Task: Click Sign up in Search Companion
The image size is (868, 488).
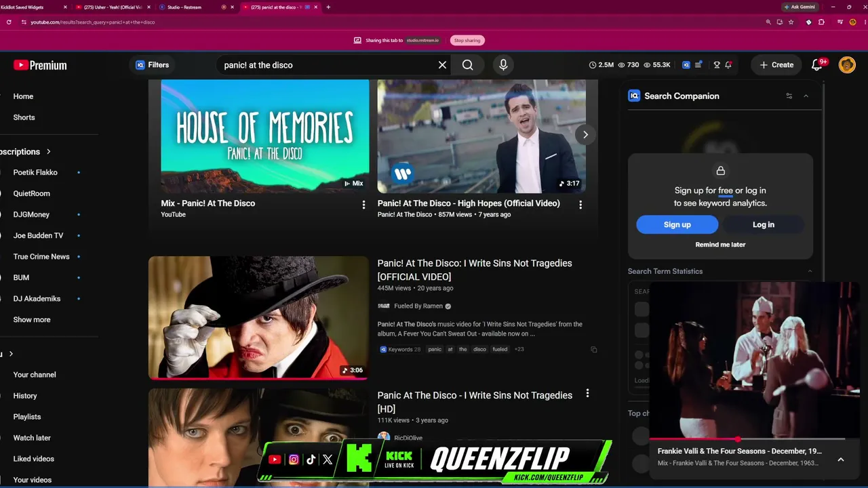Action: coord(677,225)
